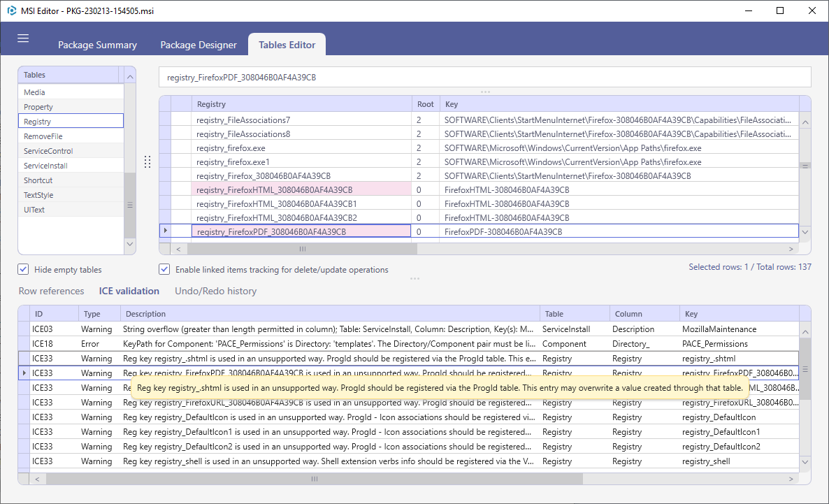Select ICE03 warning row
The height and width of the screenshot is (504, 829).
(408, 329)
